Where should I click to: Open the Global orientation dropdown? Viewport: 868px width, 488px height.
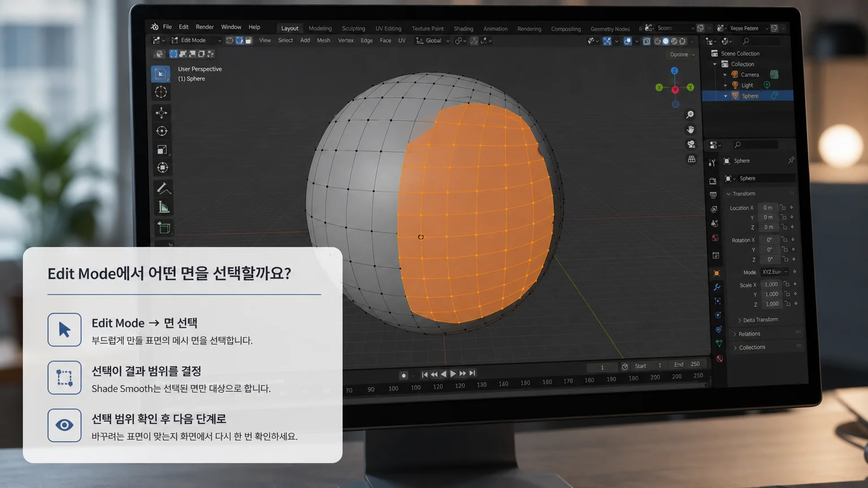coord(433,41)
